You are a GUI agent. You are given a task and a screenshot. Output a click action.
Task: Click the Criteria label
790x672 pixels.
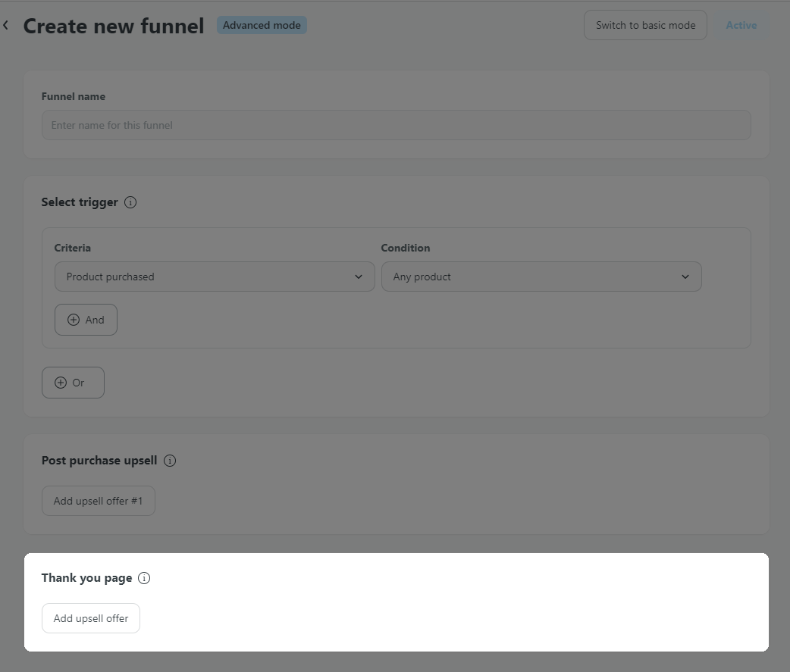coord(73,248)
